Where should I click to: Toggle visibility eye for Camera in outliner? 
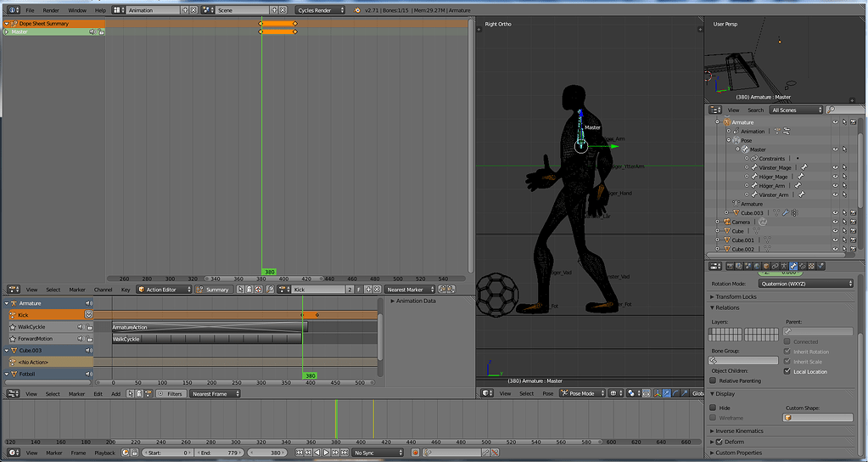point(836,223)
